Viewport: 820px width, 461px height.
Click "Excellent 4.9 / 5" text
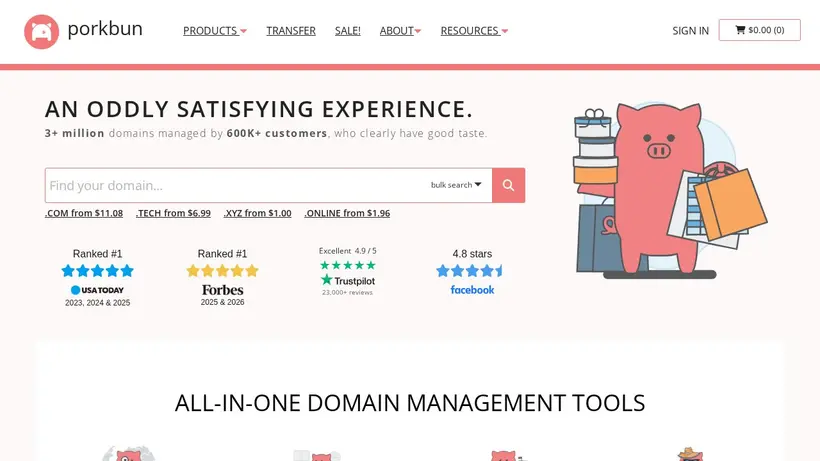[x=347, y=251]
